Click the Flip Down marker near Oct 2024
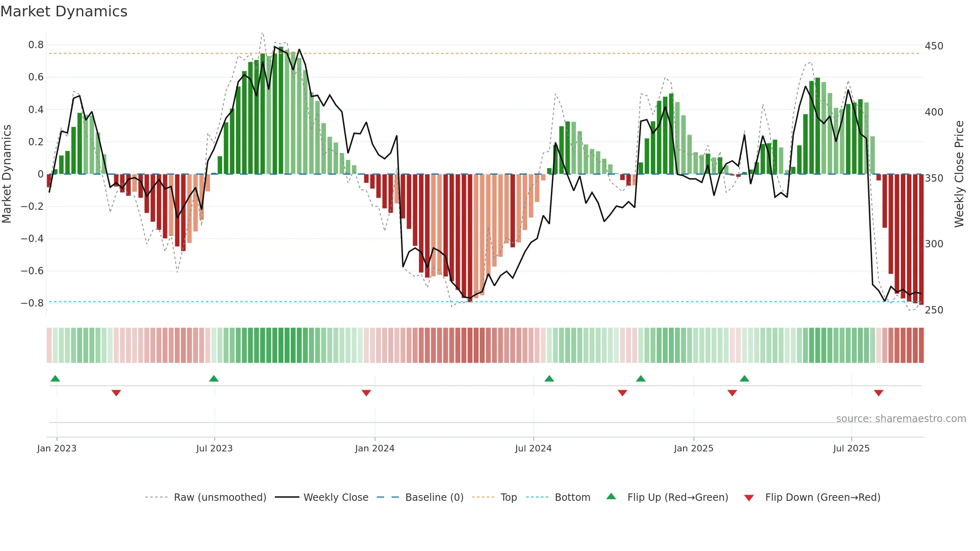Image resolution: width=980 pixels, height=551 pixels. (622, 393)
